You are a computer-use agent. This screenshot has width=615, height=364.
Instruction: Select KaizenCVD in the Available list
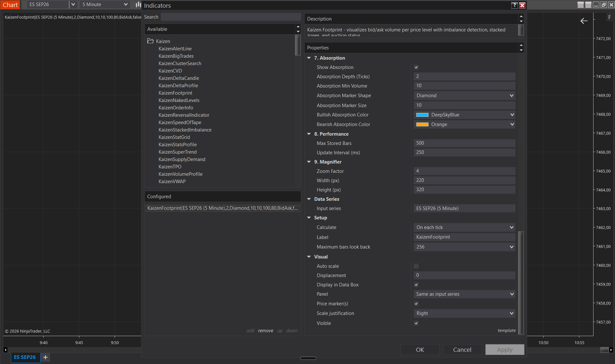(170, 71)
